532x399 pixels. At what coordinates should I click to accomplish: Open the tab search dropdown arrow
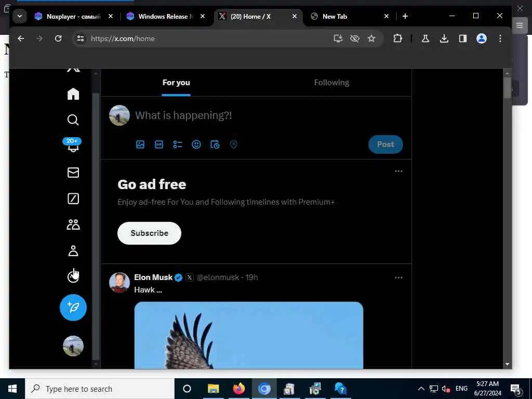pyautogui.click(x=20, y=16)
